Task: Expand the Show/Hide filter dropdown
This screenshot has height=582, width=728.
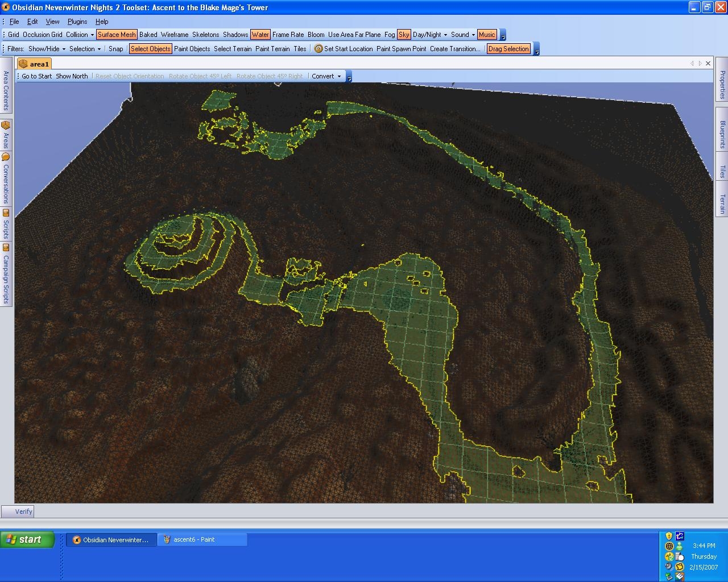Action: [x=47, y=49]
